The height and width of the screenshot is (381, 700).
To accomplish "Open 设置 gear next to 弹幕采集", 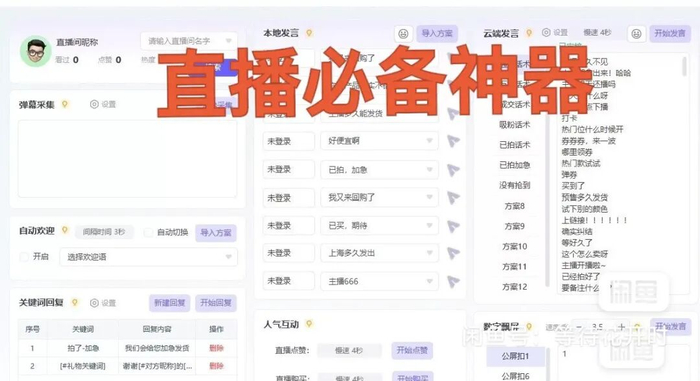I will (x=103, y=105).
